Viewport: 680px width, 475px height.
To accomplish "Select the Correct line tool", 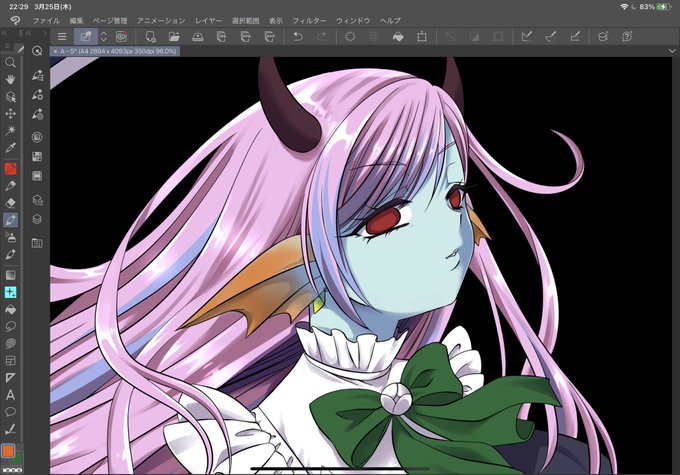I will click(x=10, y=429).
